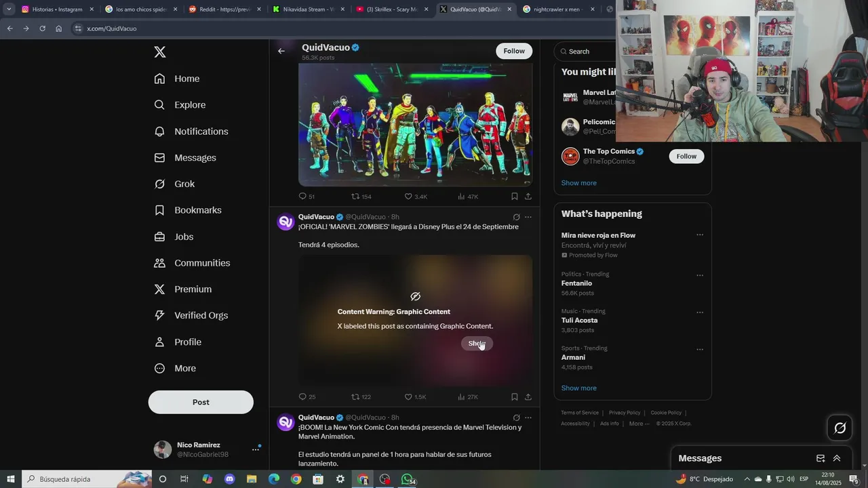Image resolution: width=868 pixels, height=488 pixels.
Task: Open the Jobs section
Action: [x=174, y=237]
